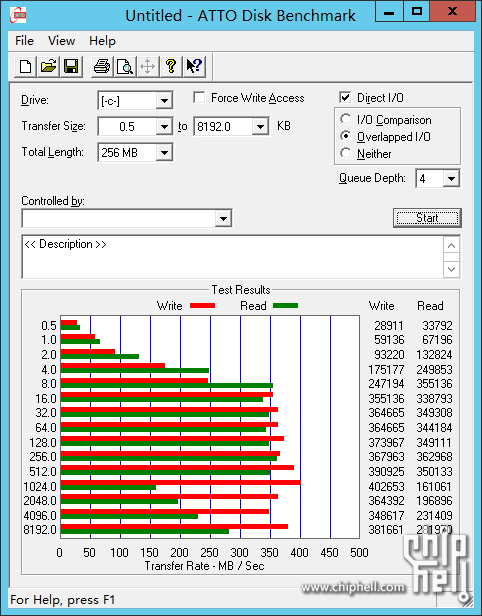Click the Transfer Rate - MB / Sec axis label
The height and width of the screenshot is (616, 482).
tap(204, 566)
